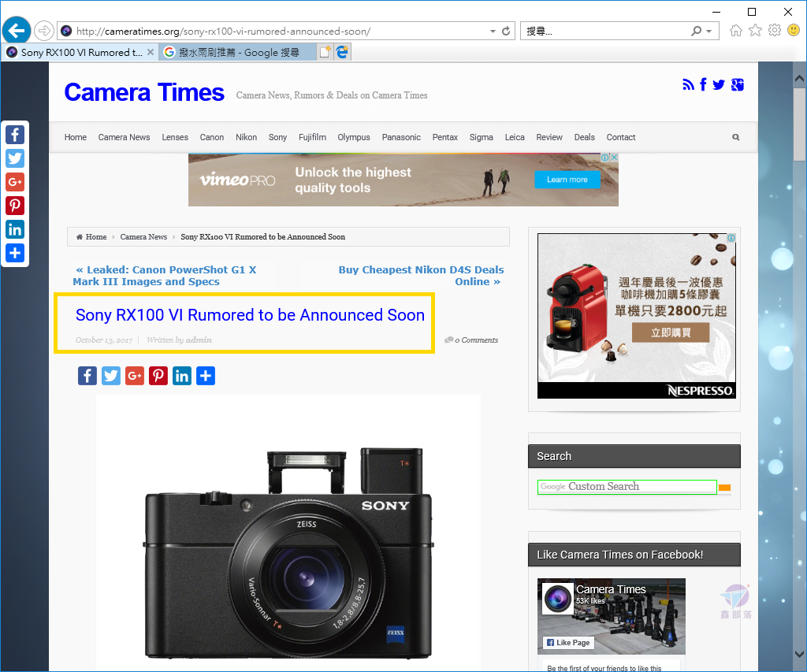The height and width of the screenshot is (672, 807).
Task: Refresh the page with the reload icon
Action: (506, 32)
